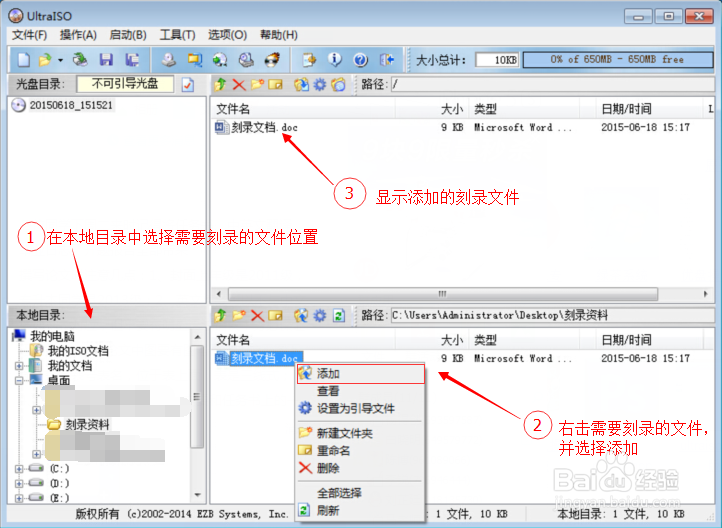722x528 pixels.
Task: Click gear icon in local toolbar
Action: pyautogui.click(x=320, y=316)
